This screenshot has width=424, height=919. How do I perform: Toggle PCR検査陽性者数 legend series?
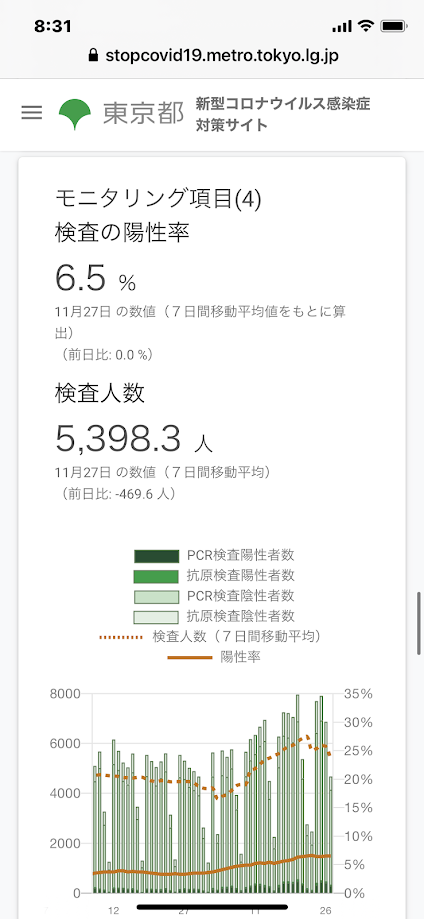point(214,554)
